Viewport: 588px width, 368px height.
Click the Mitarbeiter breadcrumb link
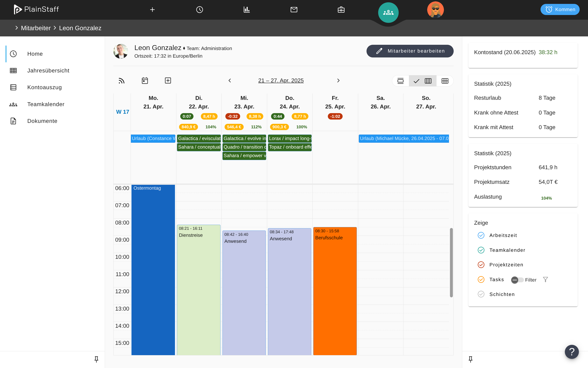(x=36, y=28)
